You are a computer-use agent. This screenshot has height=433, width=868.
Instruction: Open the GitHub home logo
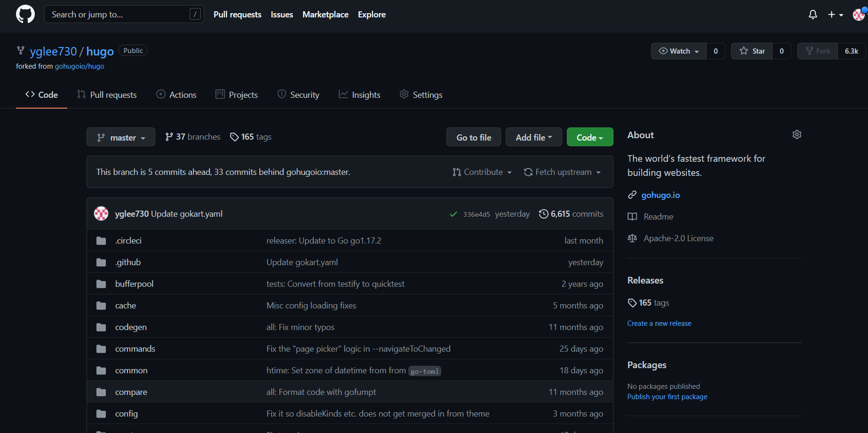point(25,14)
